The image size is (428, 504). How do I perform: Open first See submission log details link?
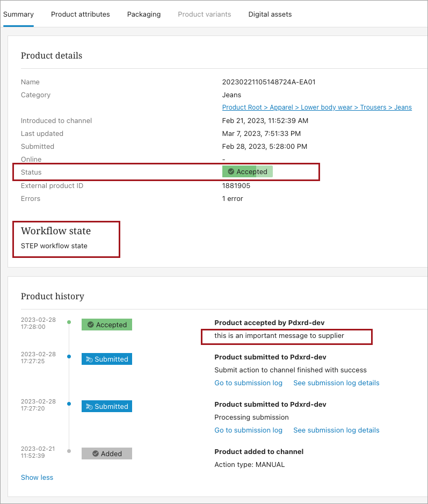tap(336, 383)
